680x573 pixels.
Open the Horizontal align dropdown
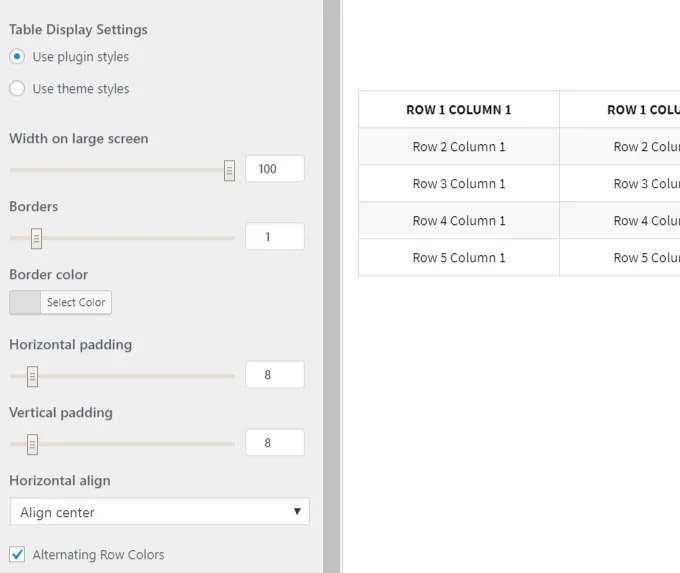click(x=160, y=512)
